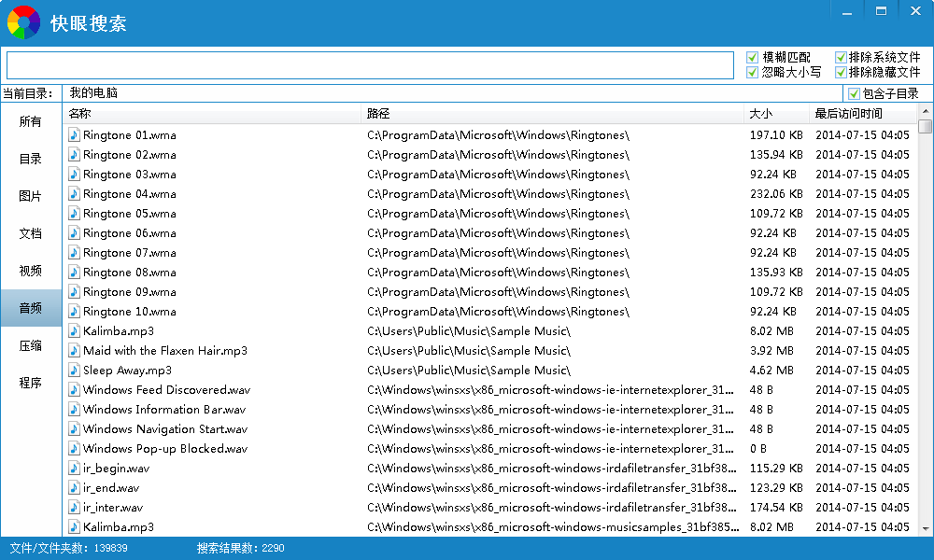Click path of ir_end.wav row
934x560 pixels.
pyautogui.click(x=552, y=488)
